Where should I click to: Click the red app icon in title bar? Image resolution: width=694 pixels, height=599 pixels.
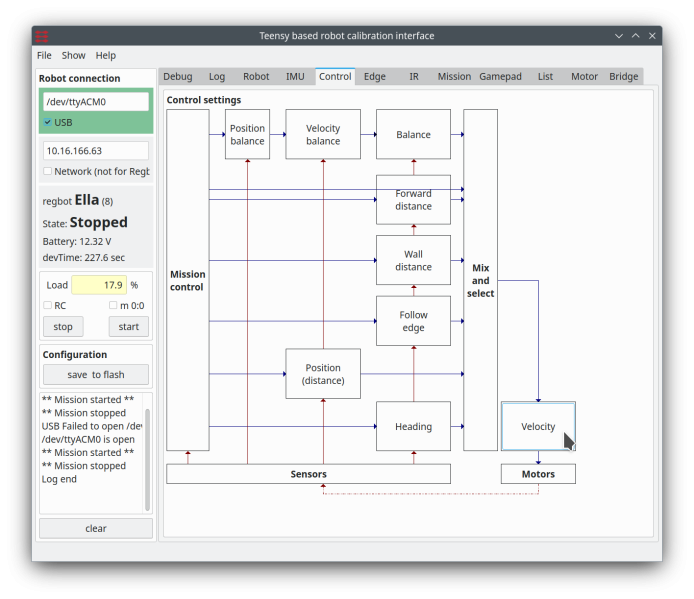tap(42, 36)
